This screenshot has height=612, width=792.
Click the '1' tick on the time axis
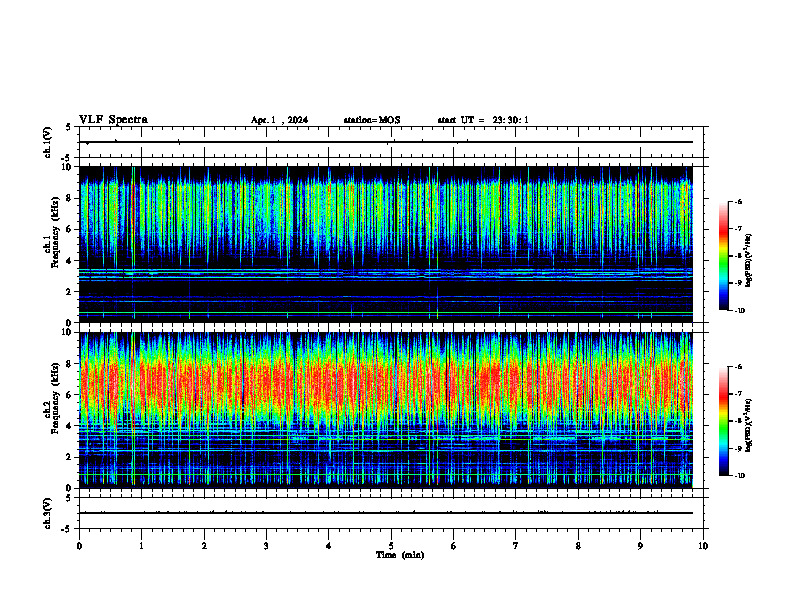[x=142, y=546]
